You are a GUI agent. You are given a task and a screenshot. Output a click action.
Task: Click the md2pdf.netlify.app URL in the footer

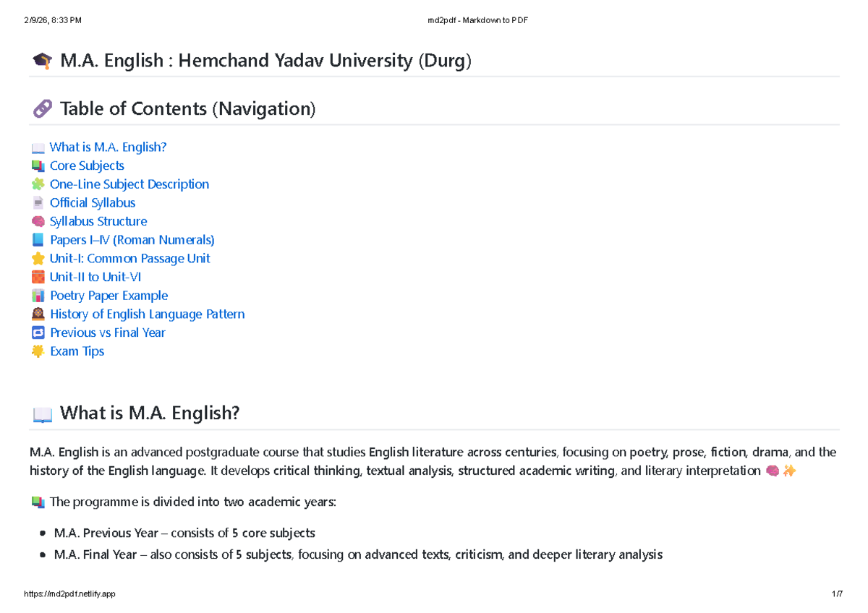pyautogui.click(x=69, y=594)
